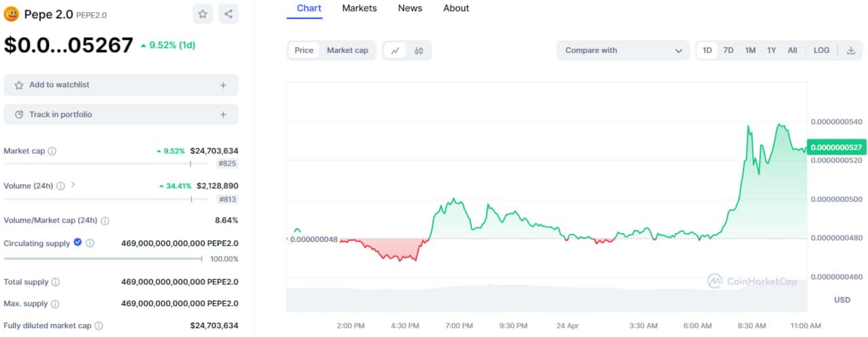Switch to line chart view icon

tap(395, 50)
